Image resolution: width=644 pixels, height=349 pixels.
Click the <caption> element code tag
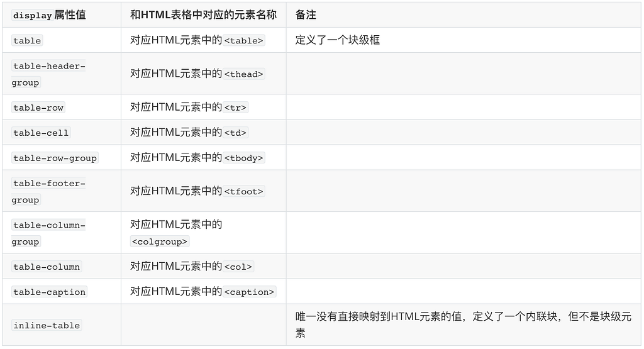click(249, 292)
